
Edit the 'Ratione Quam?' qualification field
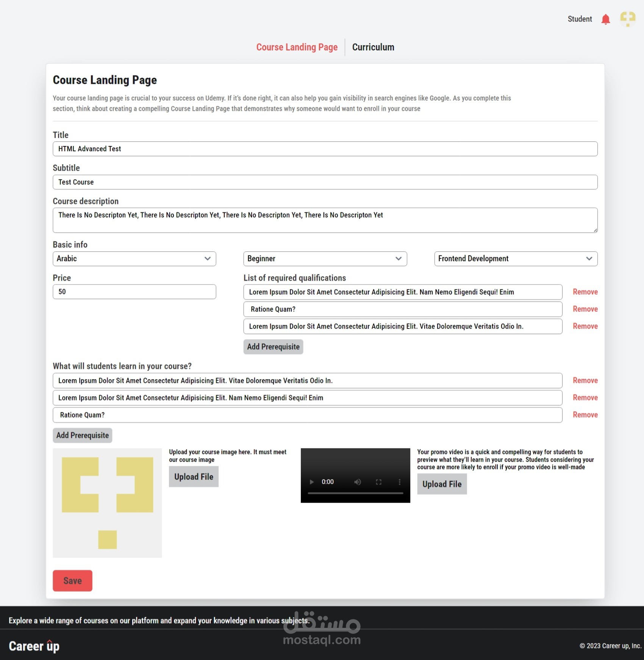click(x=403, y=309)
